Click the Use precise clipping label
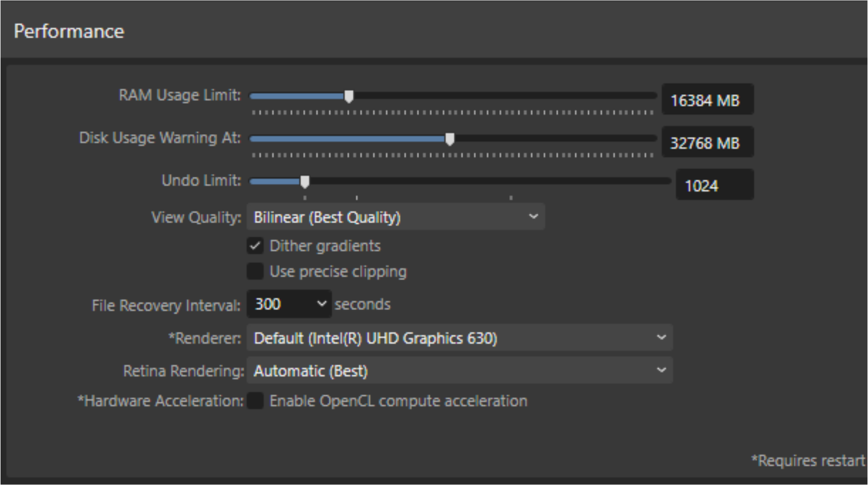The height and width of the screenshot is (485, 868). tap(338, 272)
